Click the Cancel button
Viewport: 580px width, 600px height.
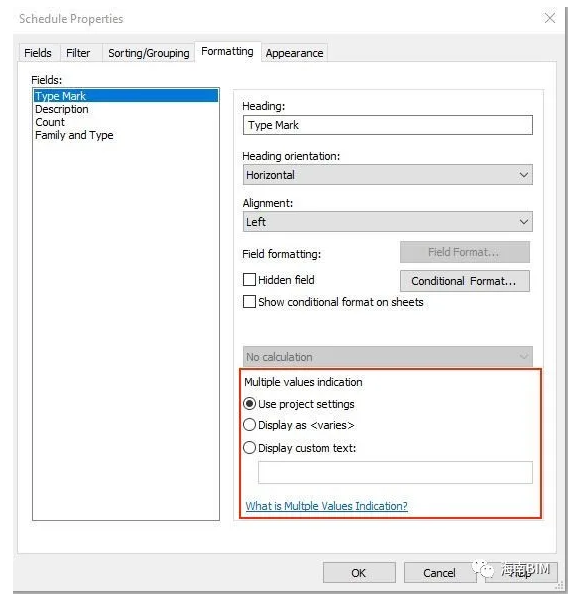click(x=439, y=572)
